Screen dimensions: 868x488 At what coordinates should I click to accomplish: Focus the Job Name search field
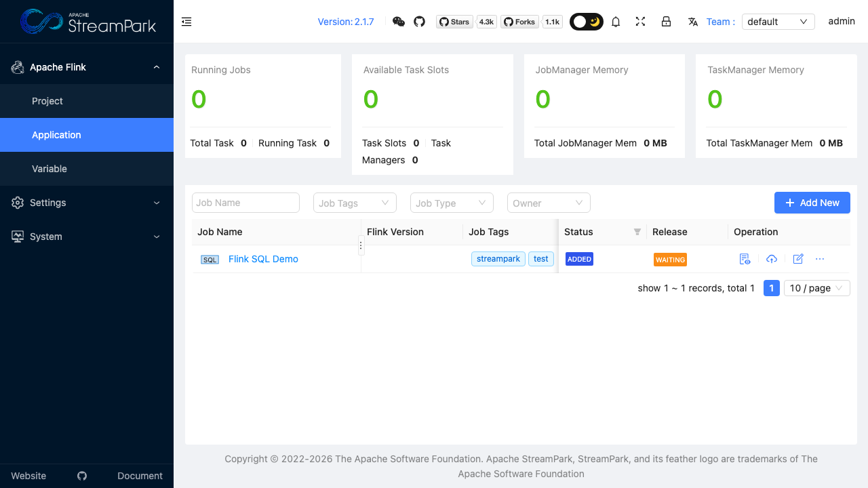pos(245,203)
